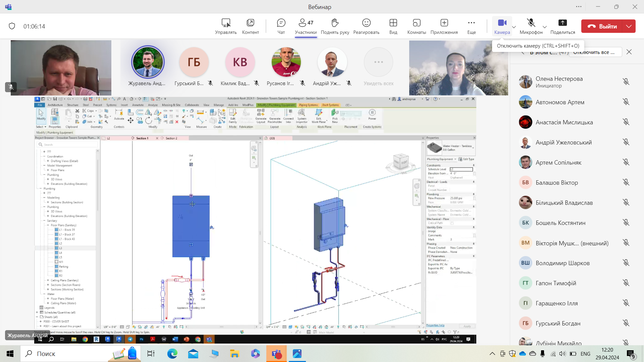The image size is (644, 362).
Task: Unmute the microphone
Action: pyautogui.click(x=531, y=26)
